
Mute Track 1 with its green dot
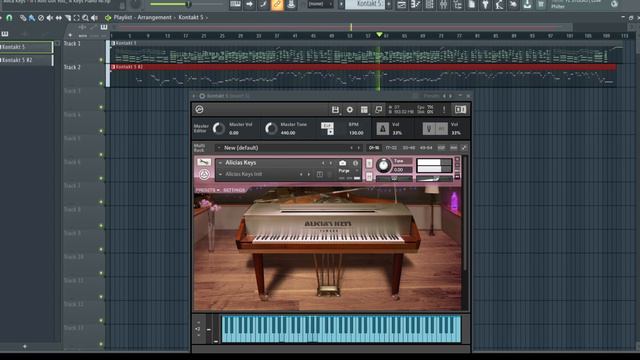pyautogui.click(x=101, y=60)
